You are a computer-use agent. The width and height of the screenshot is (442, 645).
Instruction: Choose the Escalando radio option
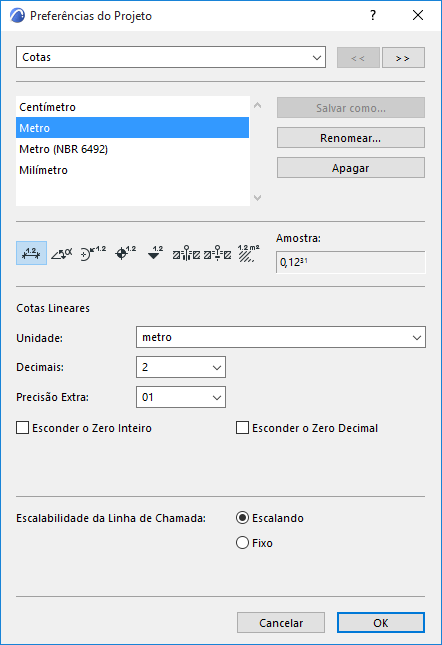click(x=243, y=517)
